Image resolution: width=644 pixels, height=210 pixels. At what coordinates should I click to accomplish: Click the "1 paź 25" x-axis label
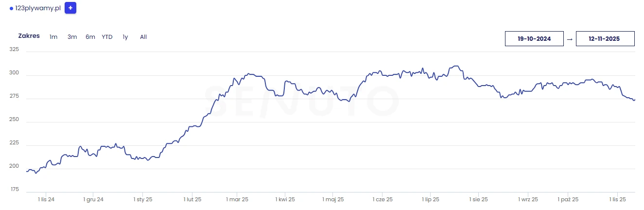tap(568, 199)
